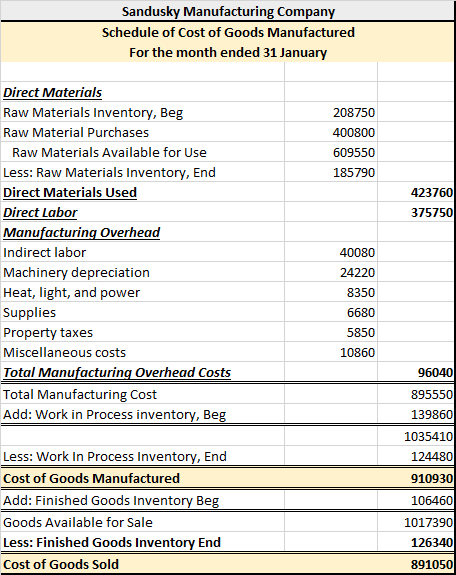This screenshot has width=456, height=575.
Task: Select Less: Finished Goods Inventory End label
Action: 112,542
